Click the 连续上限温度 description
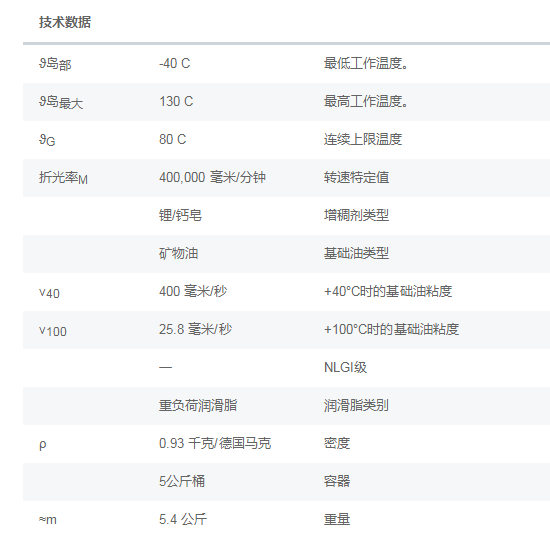 coord(363,139)
